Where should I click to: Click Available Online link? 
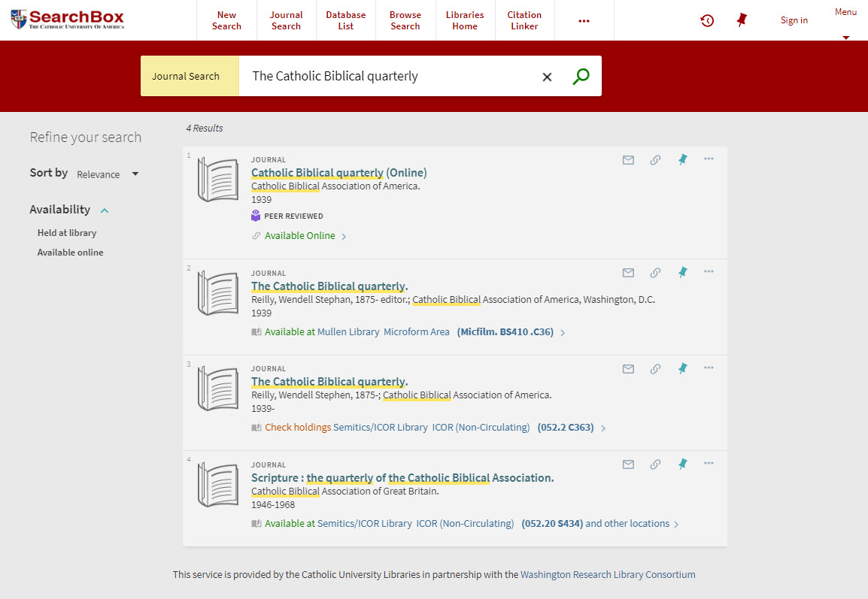coord(299,236)
